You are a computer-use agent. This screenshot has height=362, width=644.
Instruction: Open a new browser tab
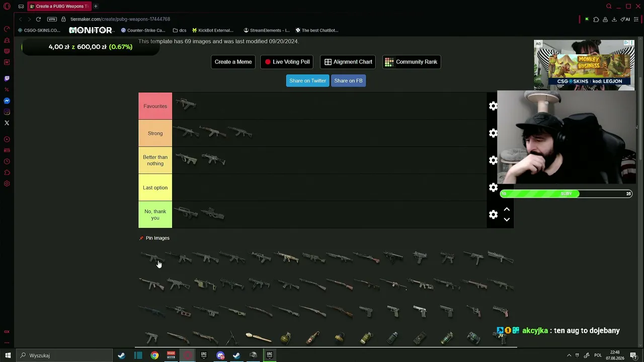click(x=96, y=7)
